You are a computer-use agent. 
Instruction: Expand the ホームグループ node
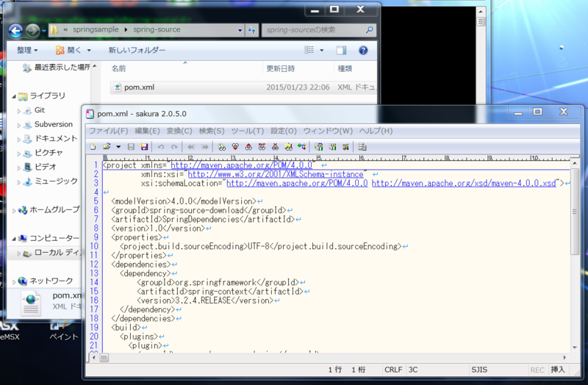[14, 211]
